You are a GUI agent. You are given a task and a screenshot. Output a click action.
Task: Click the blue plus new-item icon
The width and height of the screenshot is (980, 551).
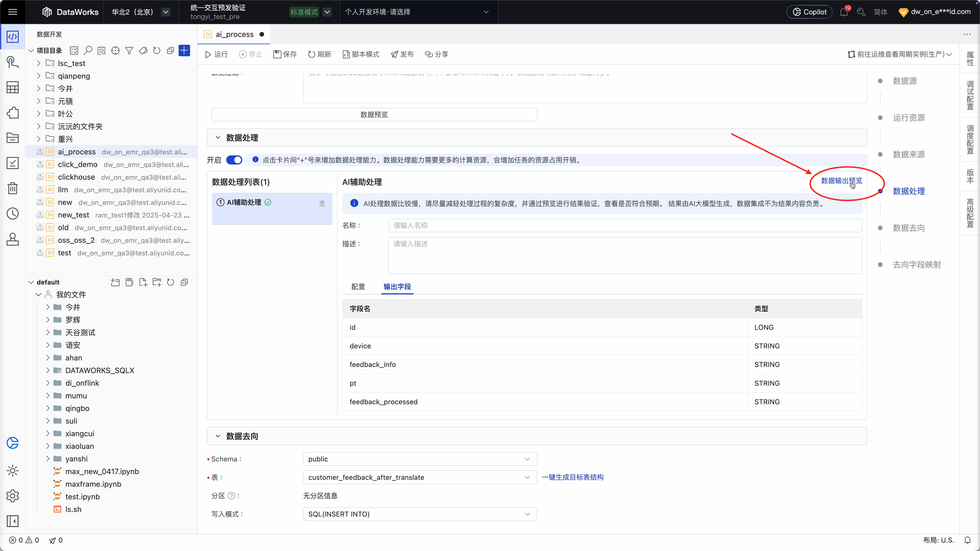click(184, 50)
